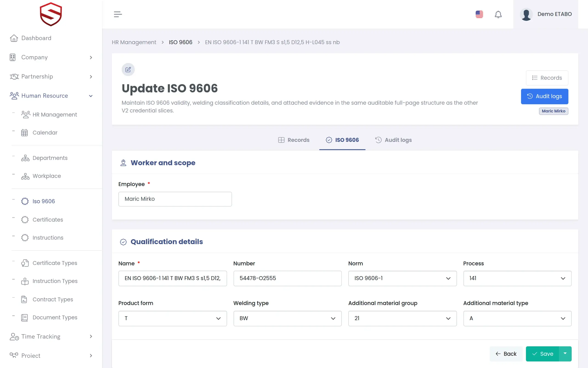Click the Certificates badge icon
Screen dimensions: 588x368
[x=25, y=219]
